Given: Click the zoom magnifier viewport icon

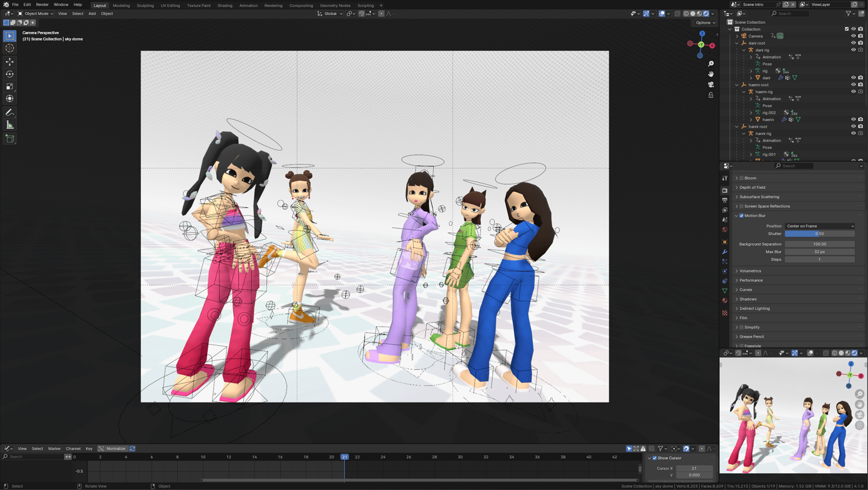Looking at the screenshot, I should [x=711, y=64].
